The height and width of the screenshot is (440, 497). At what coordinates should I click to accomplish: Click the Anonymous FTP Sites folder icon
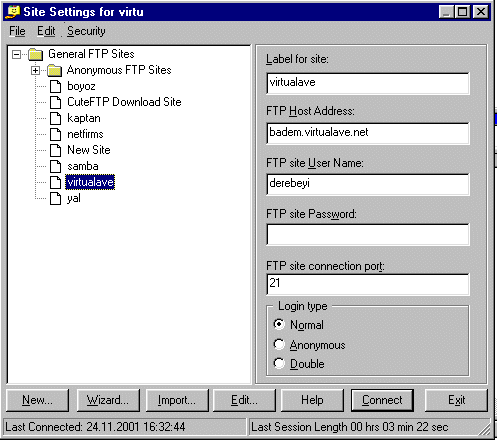pos(54,70)
